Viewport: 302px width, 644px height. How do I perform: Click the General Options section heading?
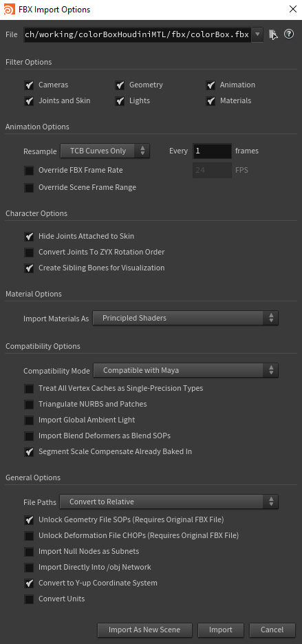point(33,477)
